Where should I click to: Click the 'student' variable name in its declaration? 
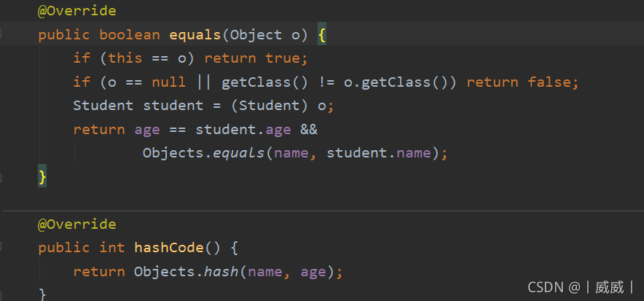point(173,106)
